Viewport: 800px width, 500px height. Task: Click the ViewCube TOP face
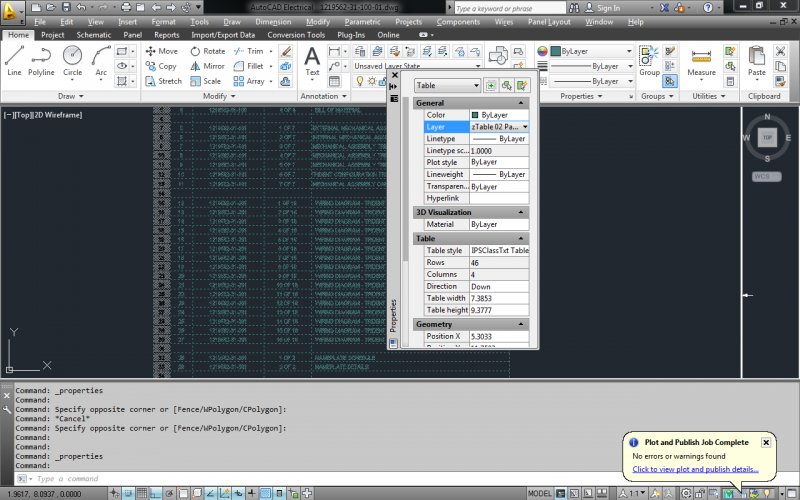pos(767,137)
